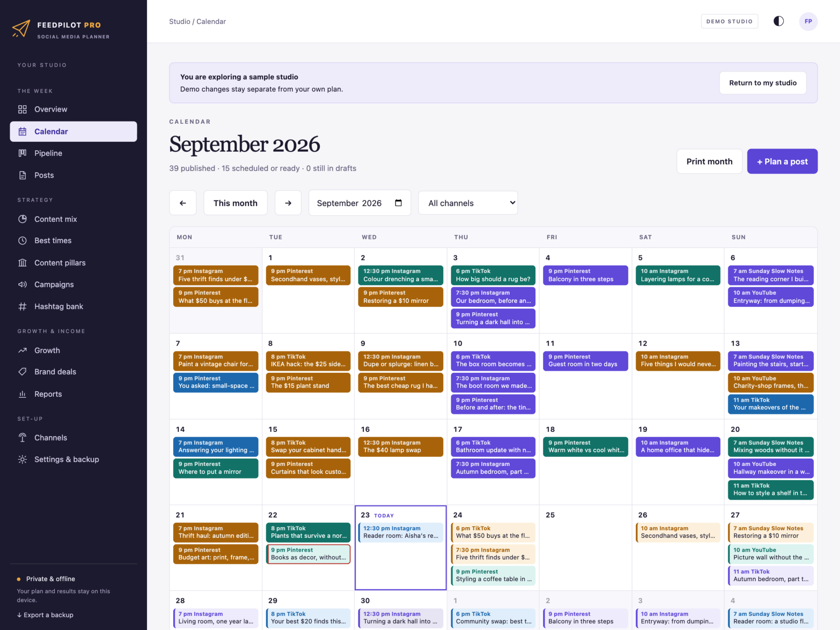The height and width of the screenshot is (630, 840).
Task: Click the day 25 calendar cell number
Action: [x=550, y=515]
